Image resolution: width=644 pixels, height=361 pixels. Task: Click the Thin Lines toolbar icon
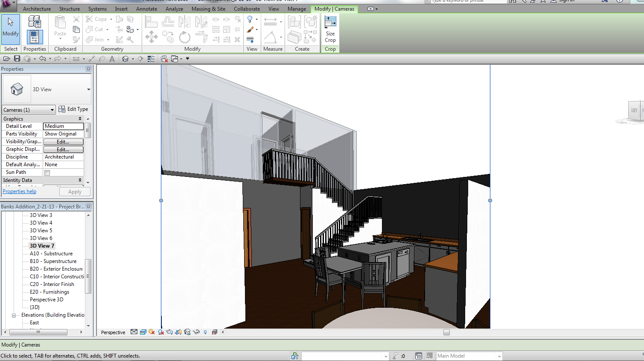click(x=151, y=59)
